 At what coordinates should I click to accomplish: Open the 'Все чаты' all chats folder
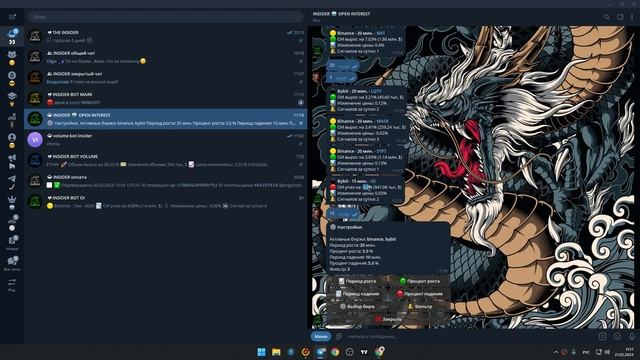(x=12, y=263)
